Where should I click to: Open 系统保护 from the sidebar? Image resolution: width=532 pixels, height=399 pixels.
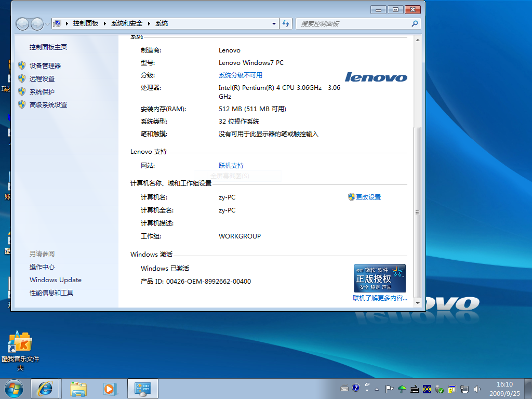coord(42,92)
